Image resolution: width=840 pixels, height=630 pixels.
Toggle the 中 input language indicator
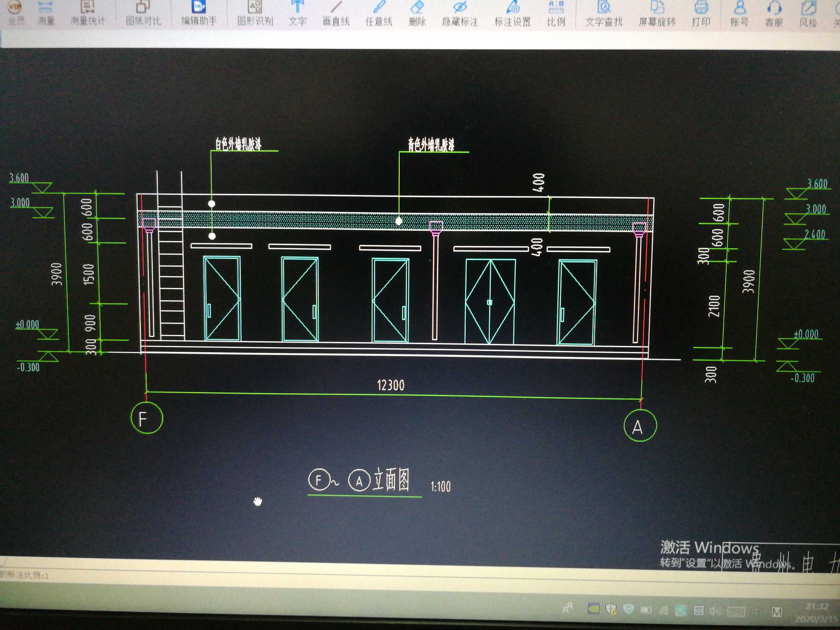(x=756, y=611)
